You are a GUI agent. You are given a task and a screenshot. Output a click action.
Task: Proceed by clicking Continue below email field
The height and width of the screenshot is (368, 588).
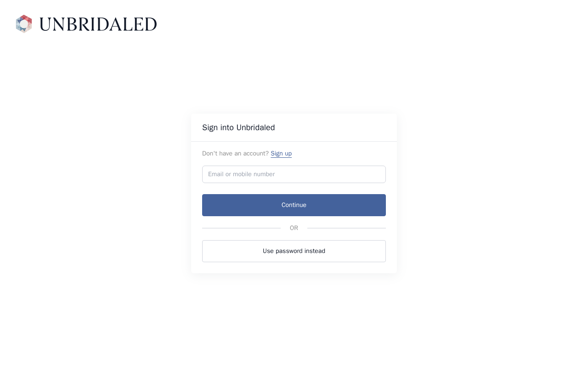pyautogui.click(x=294, y=205)
